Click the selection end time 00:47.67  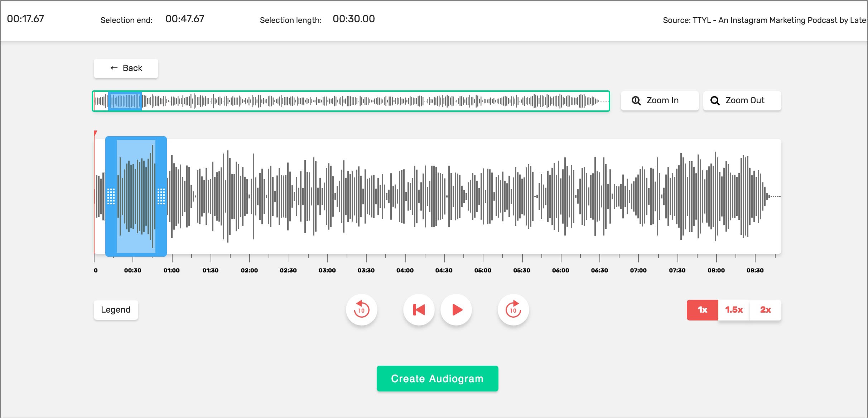click(x=185, y=19)
